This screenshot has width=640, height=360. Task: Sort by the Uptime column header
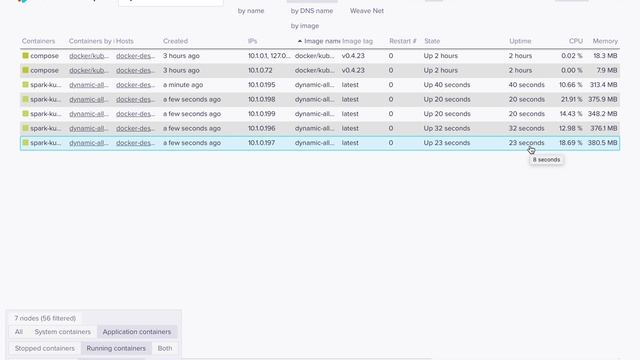coord(520,41)
